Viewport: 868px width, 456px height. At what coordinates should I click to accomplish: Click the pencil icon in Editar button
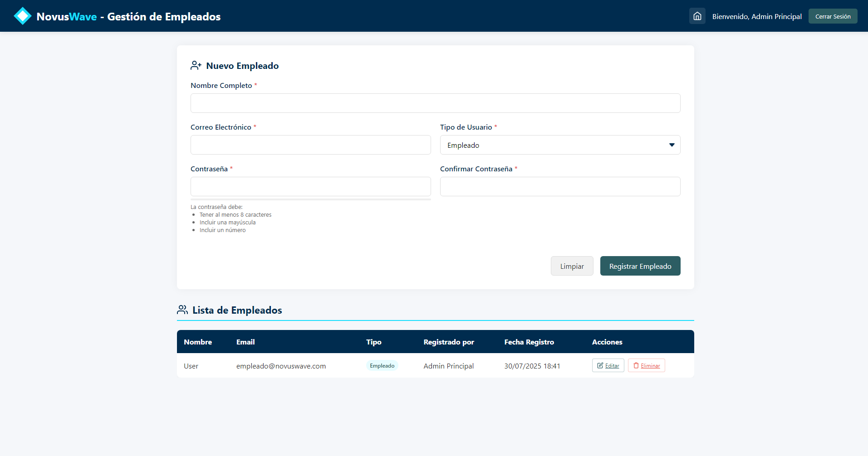(x=600, y=366)
